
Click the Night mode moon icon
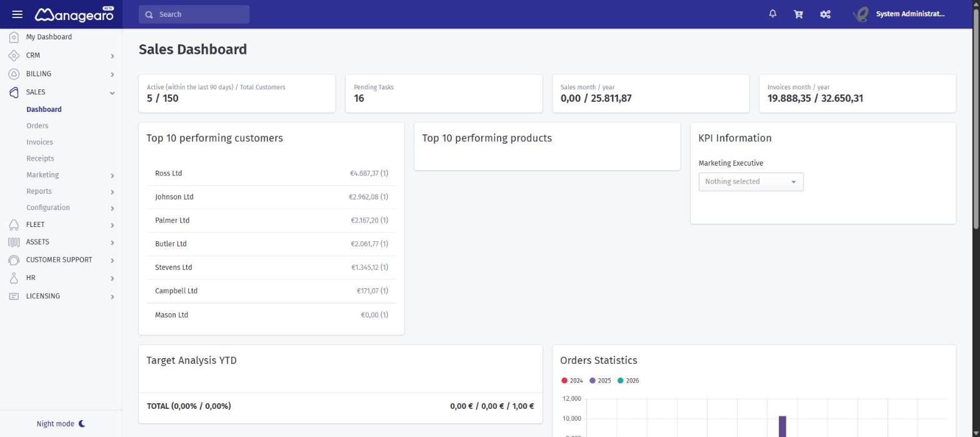[x=82, y=424]
